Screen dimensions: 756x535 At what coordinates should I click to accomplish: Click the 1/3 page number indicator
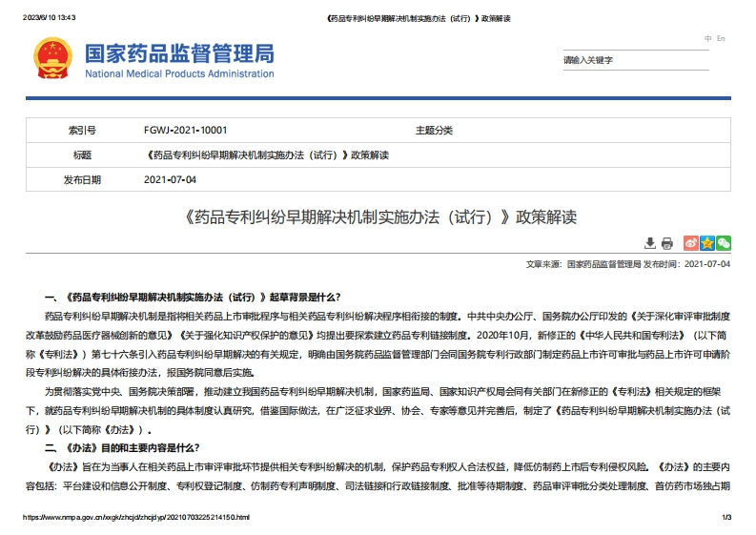(725, 518)
